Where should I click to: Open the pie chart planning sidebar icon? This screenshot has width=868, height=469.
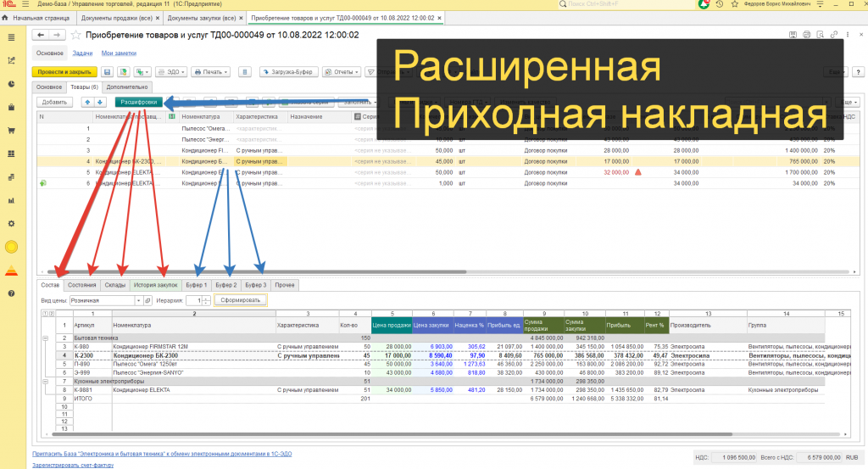[11, 84]
